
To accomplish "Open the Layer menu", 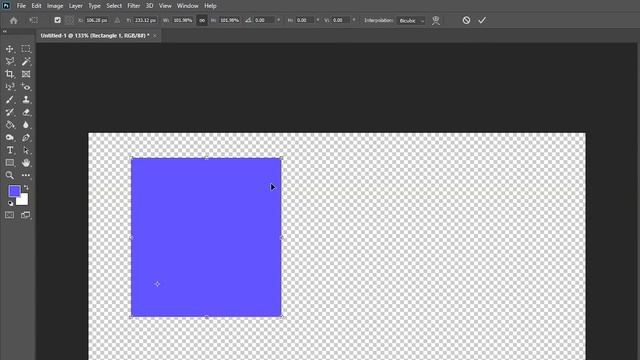I will pos(76,6).
